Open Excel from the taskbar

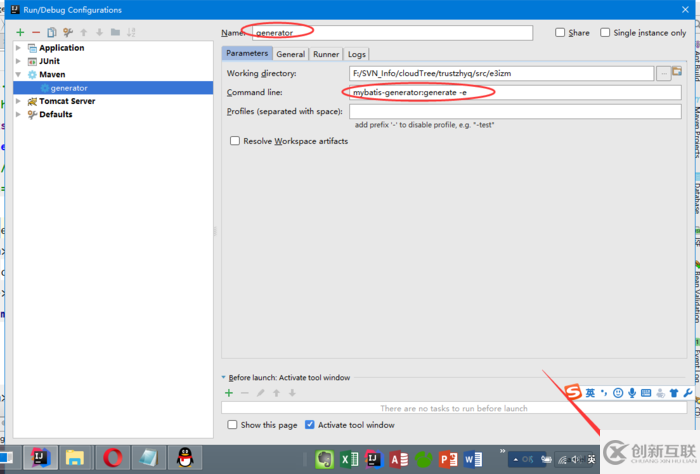pyautogui.click(x=349, y=459)
